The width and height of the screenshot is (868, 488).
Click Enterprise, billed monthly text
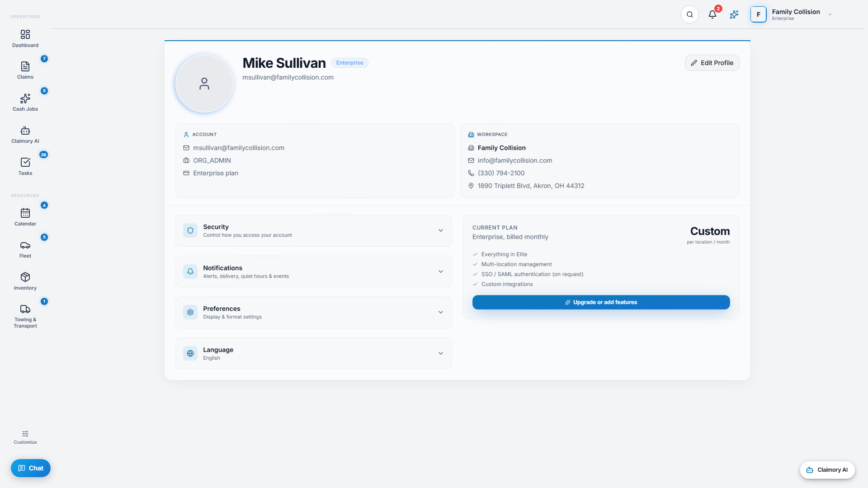pos(510,237)
